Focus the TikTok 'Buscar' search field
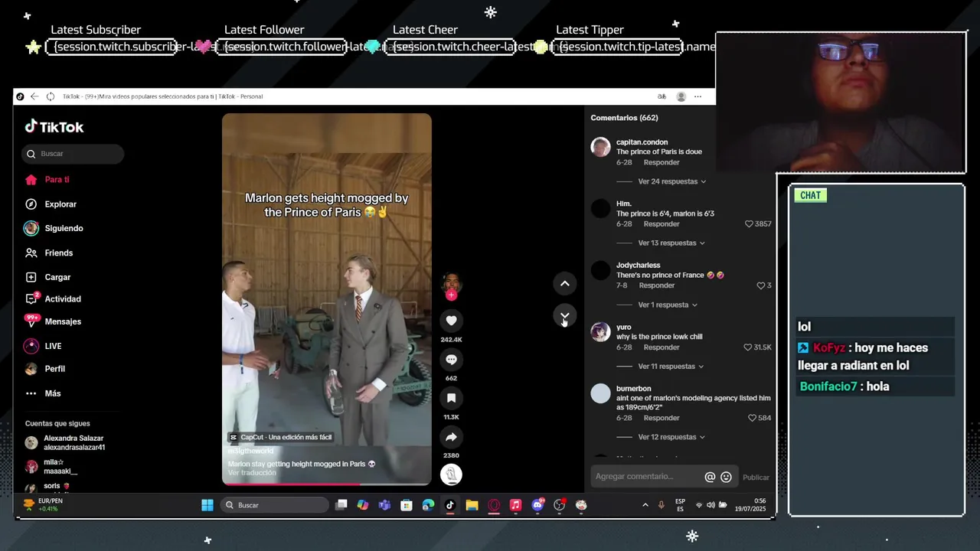 pos(73,154)
